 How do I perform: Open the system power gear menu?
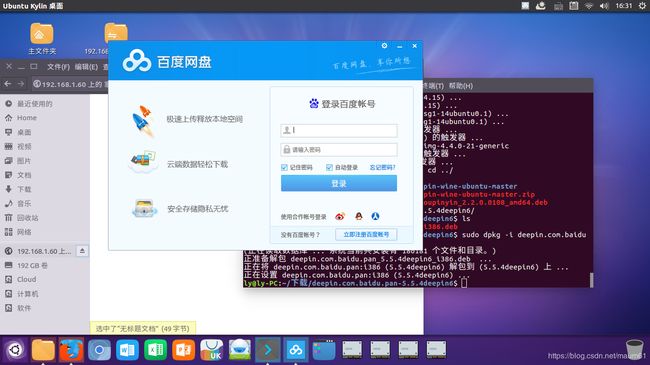click(642, 6)
